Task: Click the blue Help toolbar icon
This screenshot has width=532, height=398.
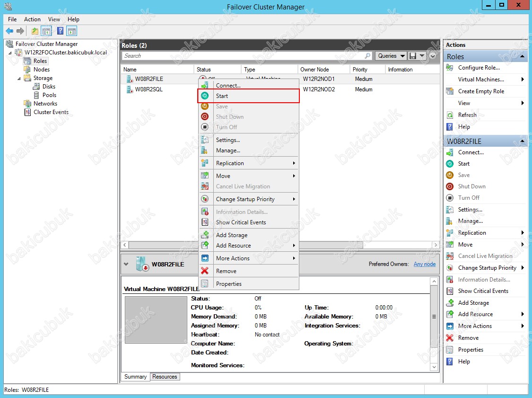Action: pyautogui.click(x=60, y=31)
